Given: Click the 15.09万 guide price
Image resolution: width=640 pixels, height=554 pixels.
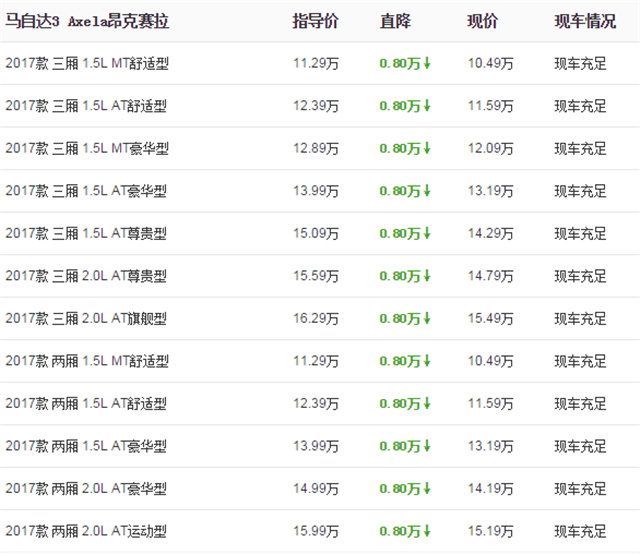Looking at the screenshot, I should coord(316,233).
